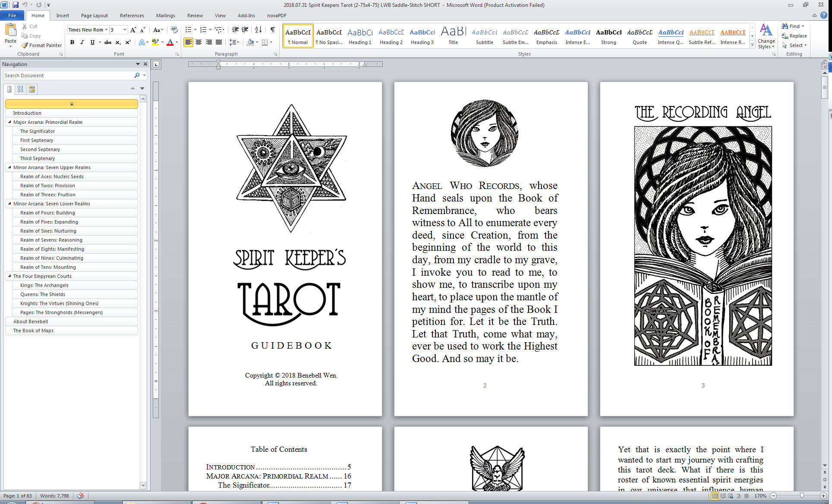The width and height of the screenshot is (832, 504).
Task: Open the Page Layout ribbon tab
Action: pos(94,16)
